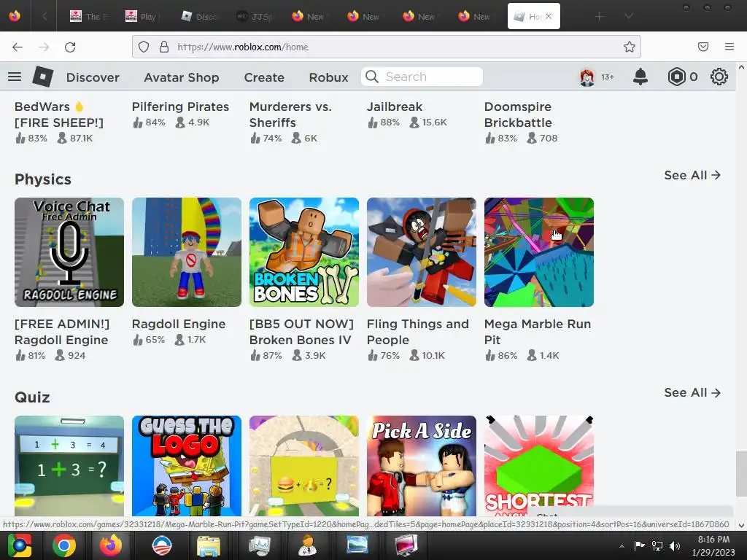The image size is (747, 560).
Task: Switch to the 'The E' tab
Action: click(88, 17)
